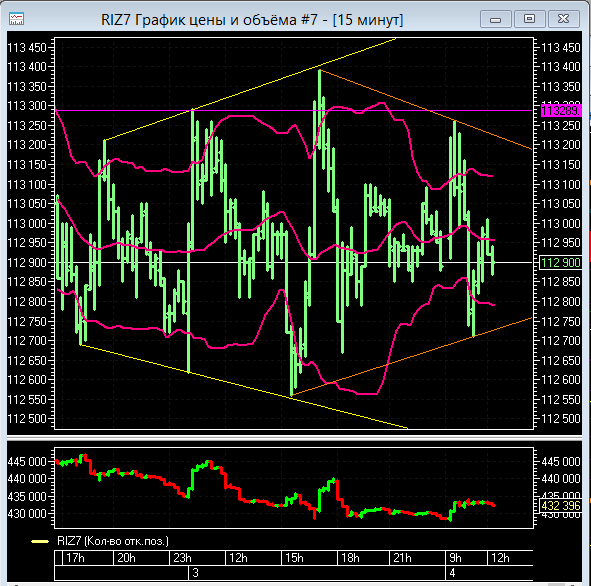The image size is (591, 586).
Task: Click the 17h time axis marker
Action: coord(75,558)
